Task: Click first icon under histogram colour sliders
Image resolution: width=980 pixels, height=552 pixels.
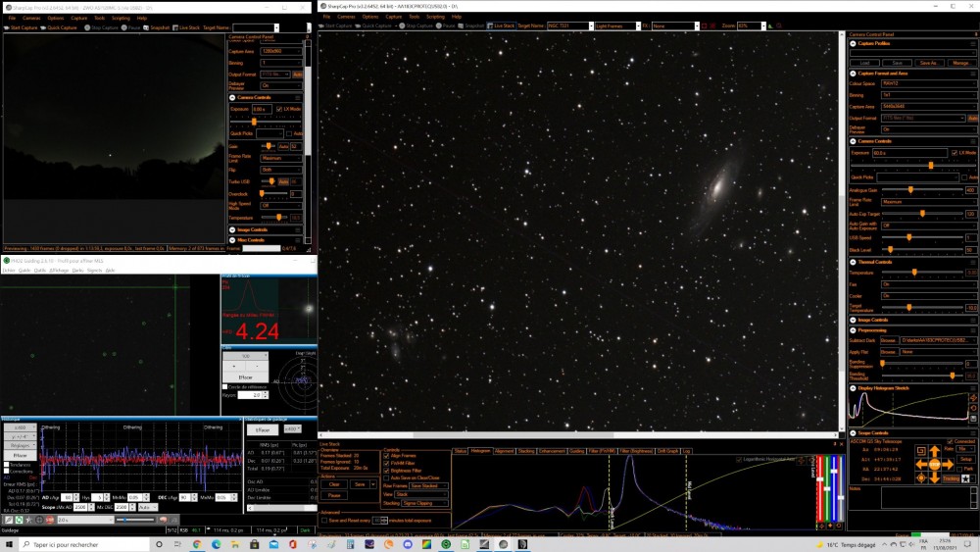Action: click(821, 526)
